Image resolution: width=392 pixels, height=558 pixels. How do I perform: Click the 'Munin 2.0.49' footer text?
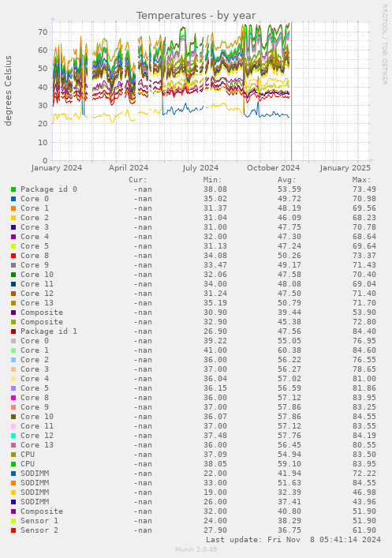196,549
